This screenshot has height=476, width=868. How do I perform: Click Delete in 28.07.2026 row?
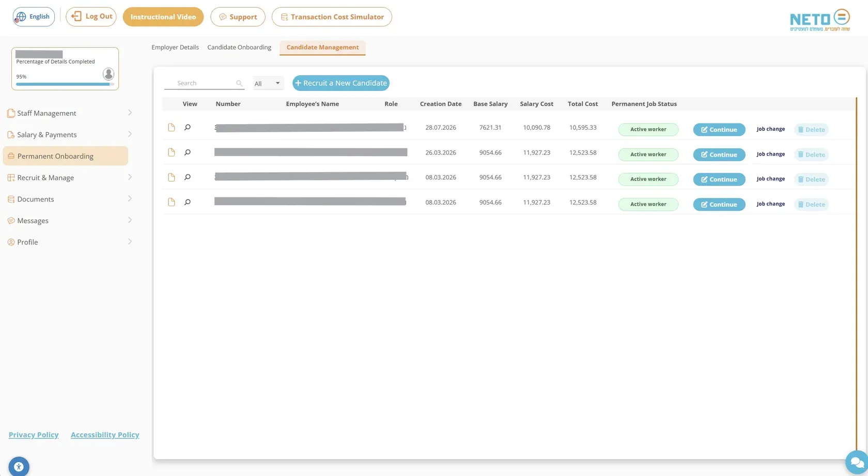coord(811,130)
